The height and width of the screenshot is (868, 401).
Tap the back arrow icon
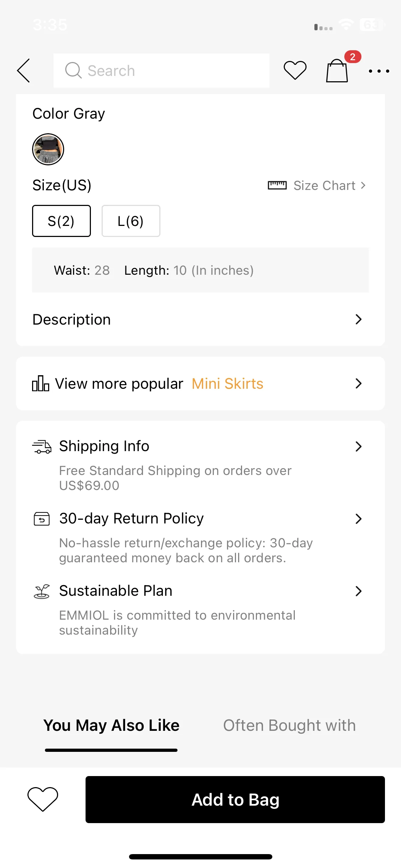pyautogui.click(x=24, y=71)
